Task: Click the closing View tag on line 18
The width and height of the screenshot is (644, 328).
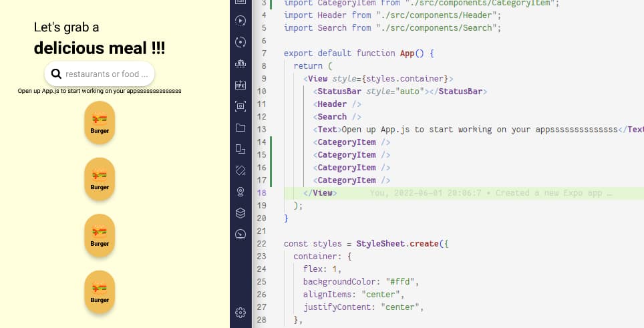Action: [320, 192]
